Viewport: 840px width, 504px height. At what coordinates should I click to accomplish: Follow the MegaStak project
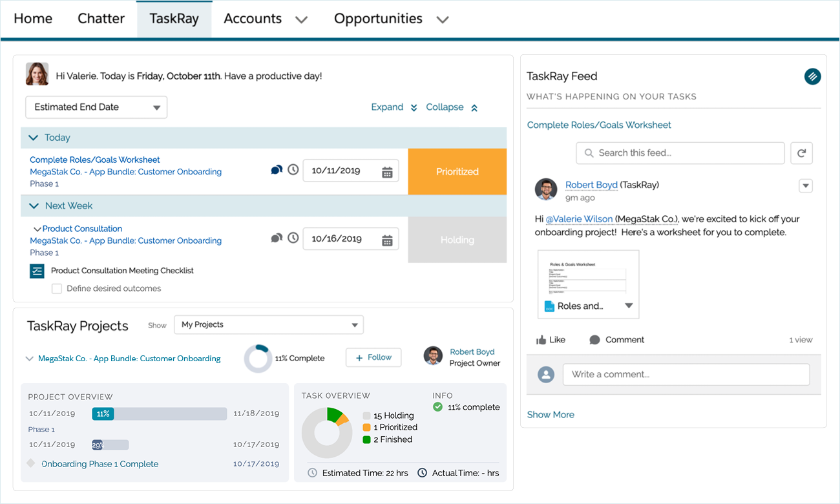coord(373,357)
